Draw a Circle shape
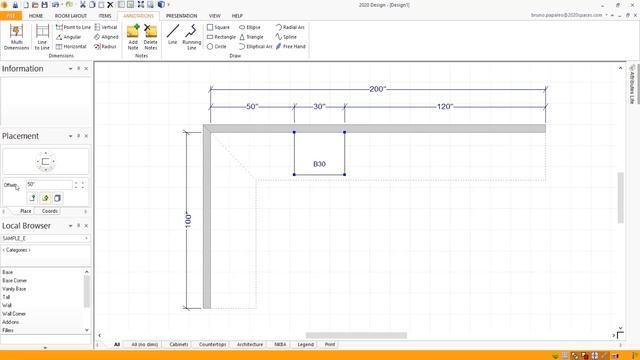Screen dimensions: 640x360 tap(217, 47)
